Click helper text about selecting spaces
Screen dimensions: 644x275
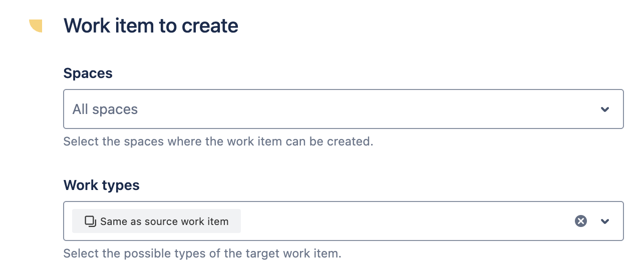218,141
